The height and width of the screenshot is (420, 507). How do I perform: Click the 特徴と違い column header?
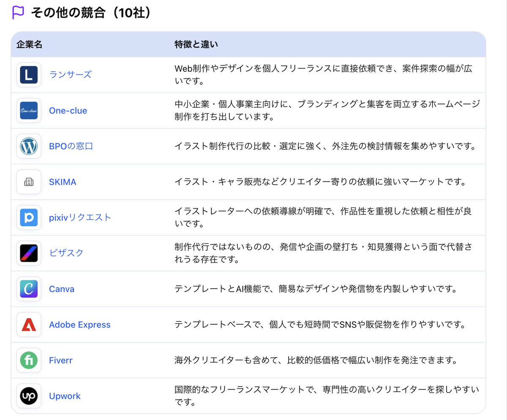[196, 44]
